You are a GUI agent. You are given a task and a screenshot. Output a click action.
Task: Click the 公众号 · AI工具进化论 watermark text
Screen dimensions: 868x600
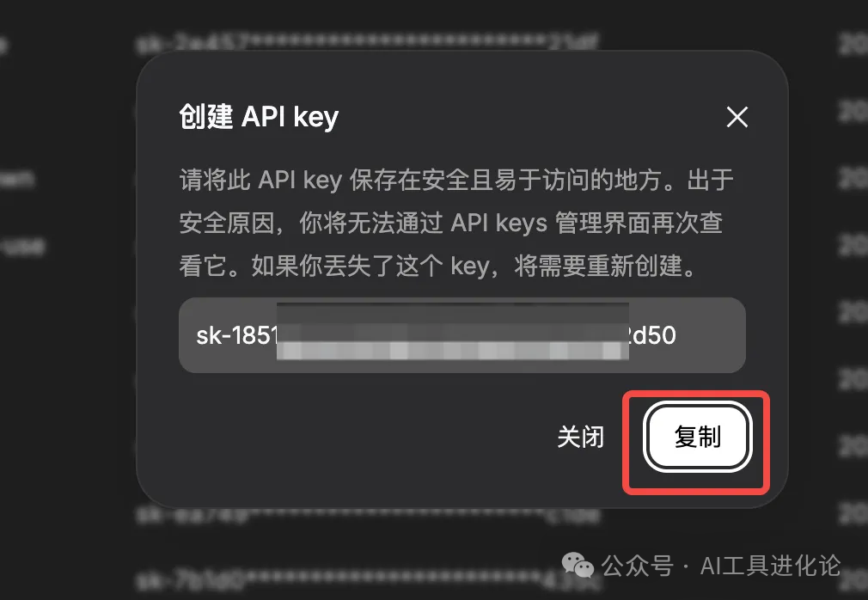tap(721, 566)
